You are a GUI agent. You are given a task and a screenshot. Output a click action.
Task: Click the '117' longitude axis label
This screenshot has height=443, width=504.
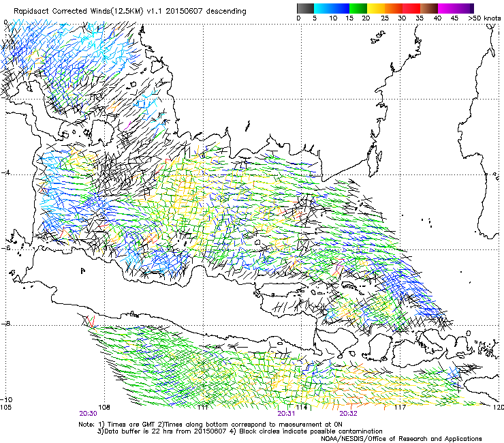(400, 408)
